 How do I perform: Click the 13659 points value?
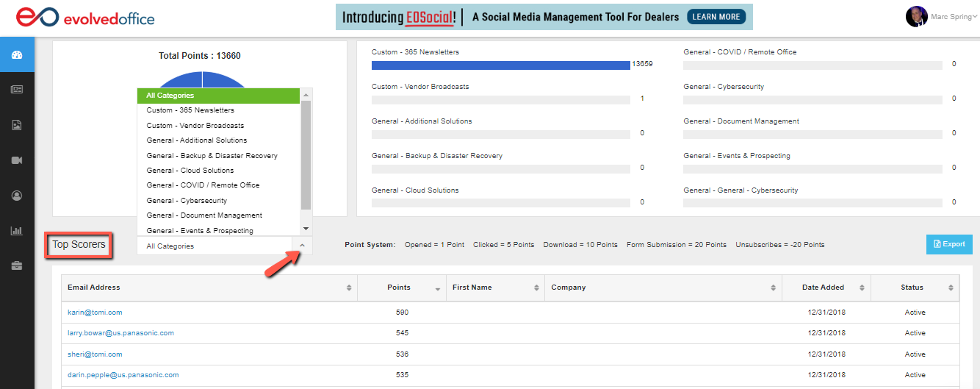[642, 65]
